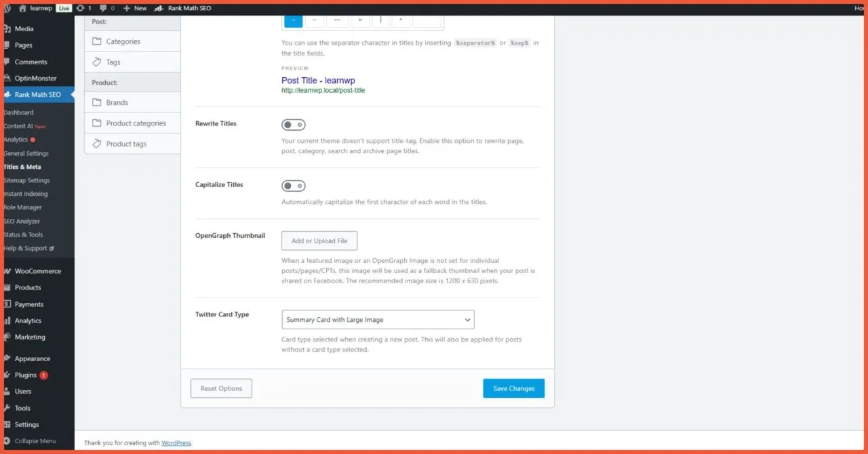
Task: Enable the Rewrite Titles toggle
Action: click(294, 125)
